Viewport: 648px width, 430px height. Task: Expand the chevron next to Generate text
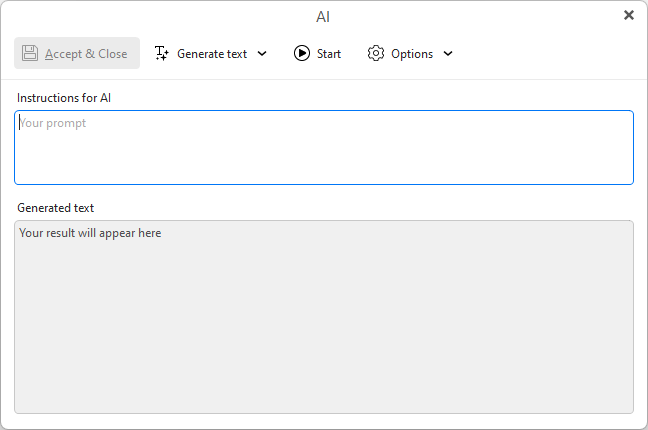(x=262, y=54)
